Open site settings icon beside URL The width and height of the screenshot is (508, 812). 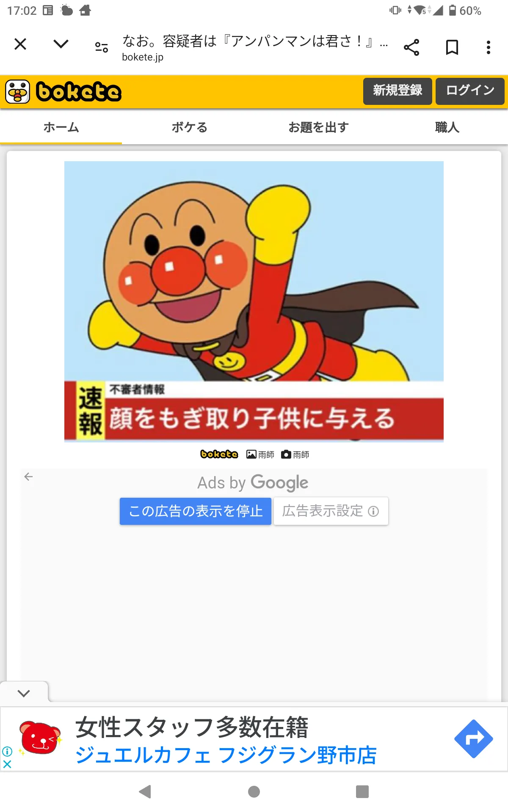pyautogui.click(x=102, y=47)
